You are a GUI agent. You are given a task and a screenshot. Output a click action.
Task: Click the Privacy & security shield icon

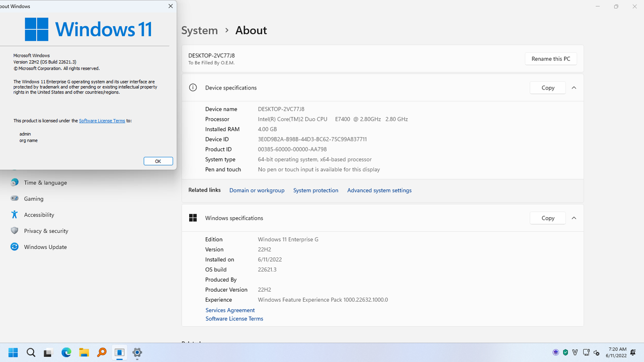pos(15,231)
